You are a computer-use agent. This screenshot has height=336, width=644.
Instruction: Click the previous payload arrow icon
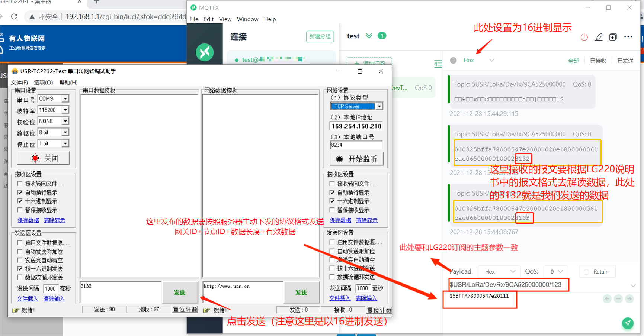(x=607, y=299)
